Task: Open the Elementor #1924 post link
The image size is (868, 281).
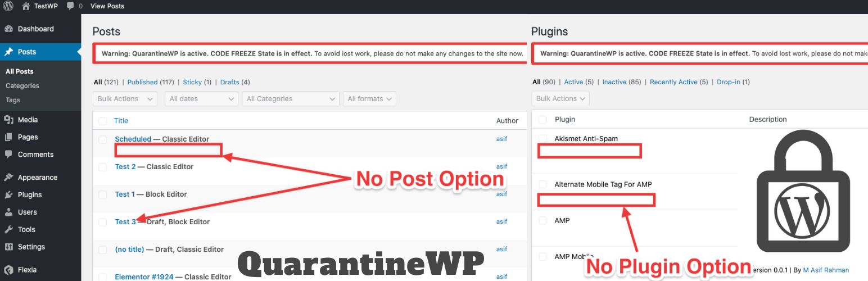Action: click(144, 277)
